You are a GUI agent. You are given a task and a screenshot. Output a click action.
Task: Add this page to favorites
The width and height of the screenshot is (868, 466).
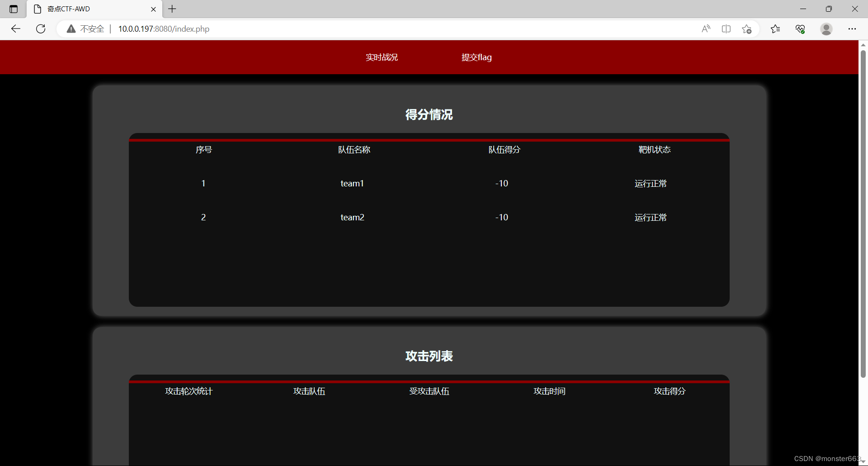tap(747, 29)
